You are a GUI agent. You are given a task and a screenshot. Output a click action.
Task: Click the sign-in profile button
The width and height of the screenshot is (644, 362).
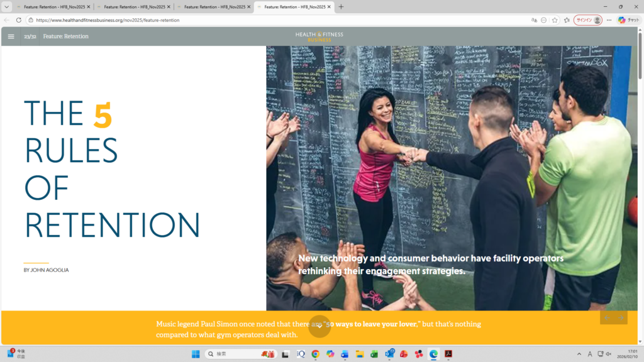588,20
